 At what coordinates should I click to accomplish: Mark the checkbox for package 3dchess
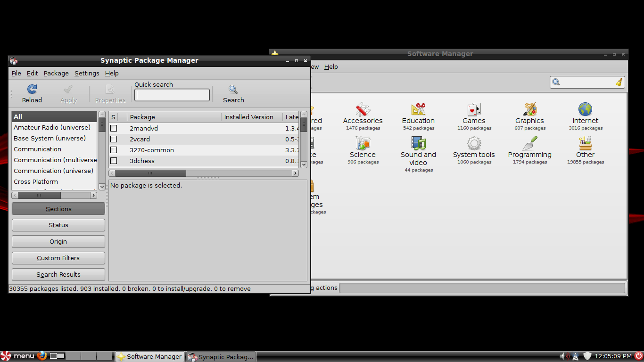coord(114,161)
